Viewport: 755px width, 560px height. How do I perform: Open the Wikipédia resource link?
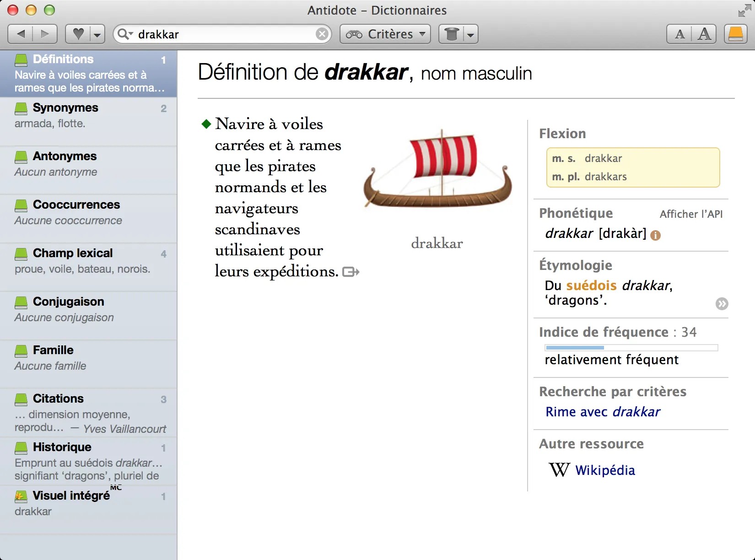click(605, 470)
